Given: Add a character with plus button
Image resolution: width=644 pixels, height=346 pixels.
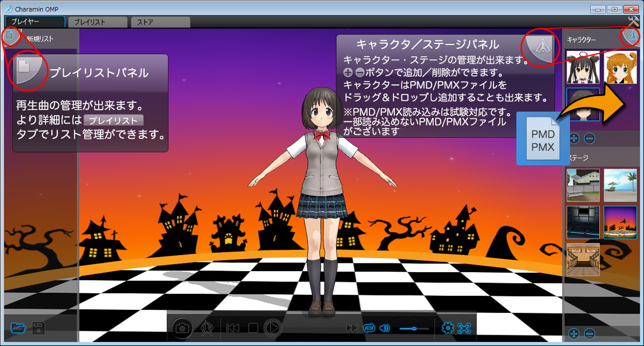Looking at the screenshot, I should [574, 138].
